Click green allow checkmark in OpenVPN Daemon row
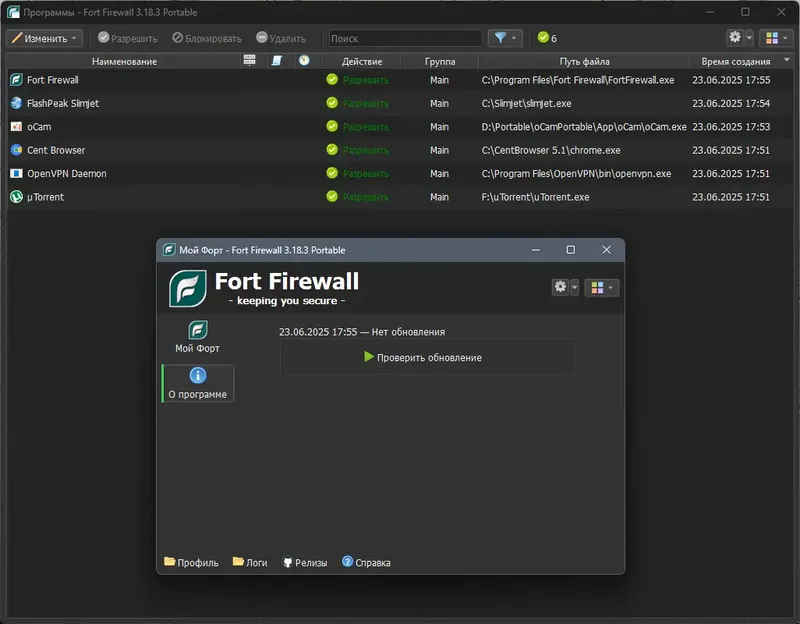Viewport: 800px width, 624px height. (x=332, y=173)
